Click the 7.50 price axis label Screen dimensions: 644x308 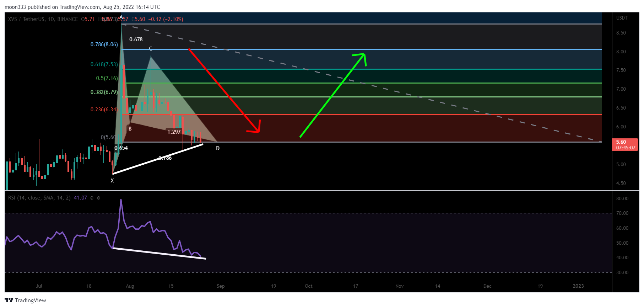(x=621, y=70)
